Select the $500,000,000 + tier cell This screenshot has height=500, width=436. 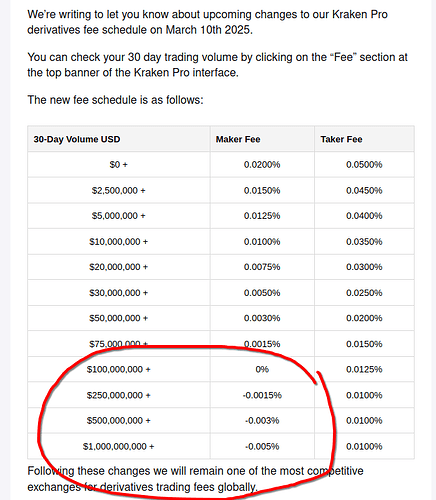[119, 421]
